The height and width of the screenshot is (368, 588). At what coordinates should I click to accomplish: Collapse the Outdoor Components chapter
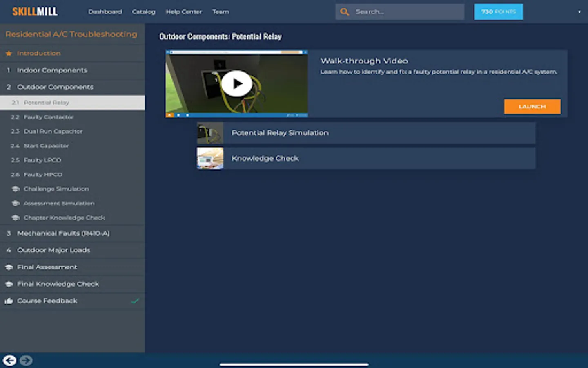click(72, 87)
